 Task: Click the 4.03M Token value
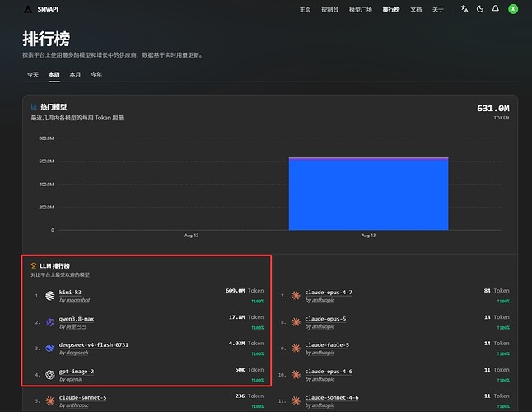click(x=246, y=344)
